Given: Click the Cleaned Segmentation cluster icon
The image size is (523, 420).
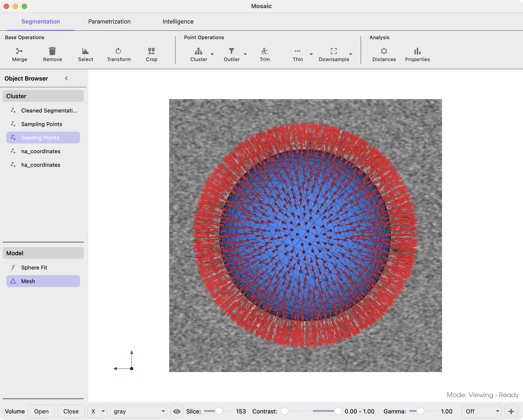Looking at the screenshot, I should [x=13, y=110].
